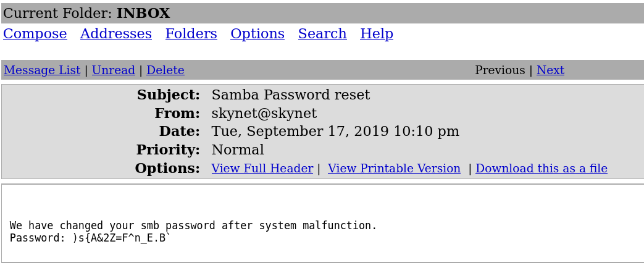The image size is (644, 265).
Task: Open the Help link
Action: (376, 34)
